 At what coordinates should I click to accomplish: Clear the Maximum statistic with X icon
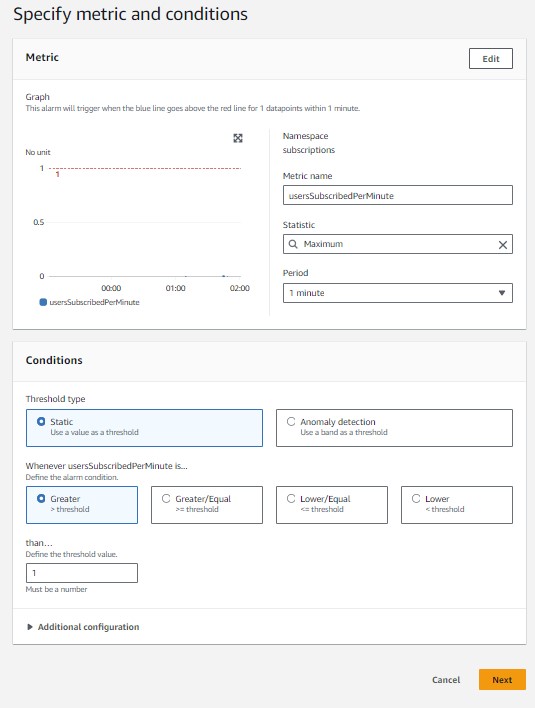coord(502,245)
